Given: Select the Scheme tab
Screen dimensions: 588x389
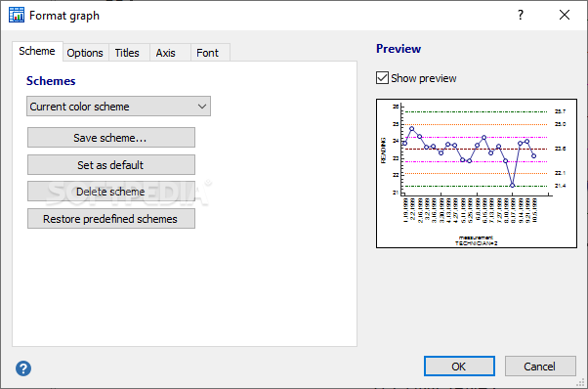Looking at the screenshot, I should coord(37,51).
